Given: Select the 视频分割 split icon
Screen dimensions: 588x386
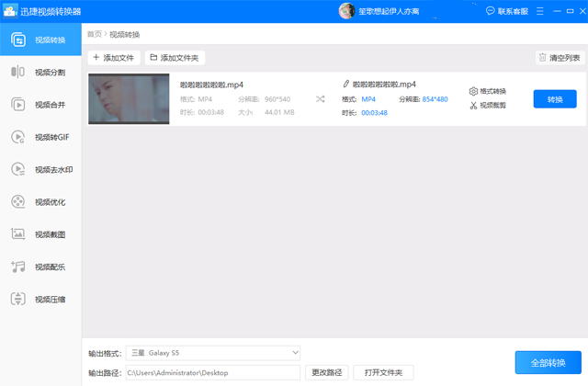Looking at the screenshot, I should (x=17, y=72).
